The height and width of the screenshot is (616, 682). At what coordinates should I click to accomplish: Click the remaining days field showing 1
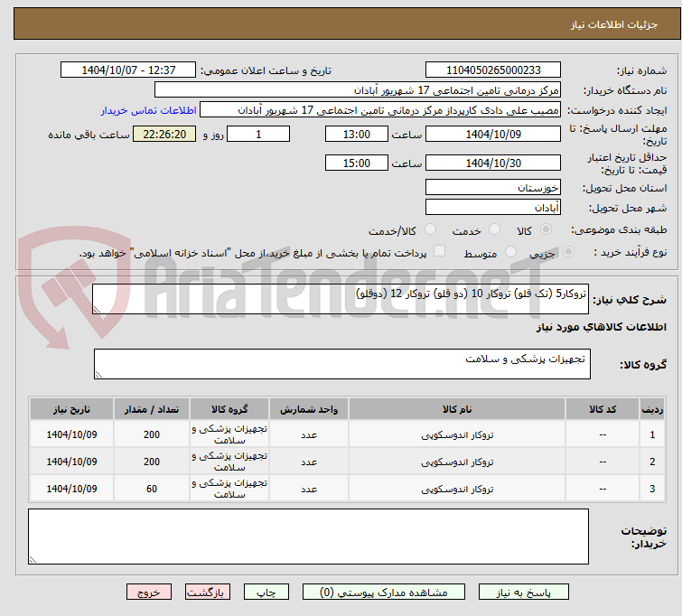[258, 134]
